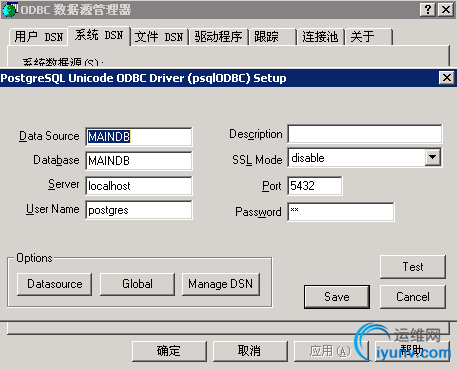
Task: Close the ODBC 数据源管理器 window
Action: point(446,9)
